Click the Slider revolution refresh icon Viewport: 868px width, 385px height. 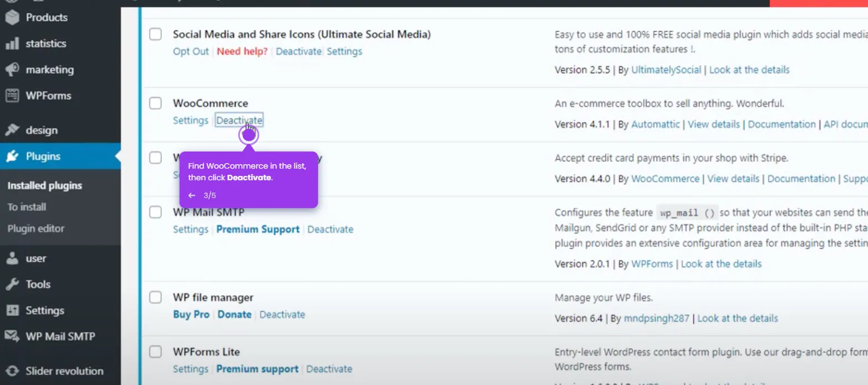(x=12, y=371)
